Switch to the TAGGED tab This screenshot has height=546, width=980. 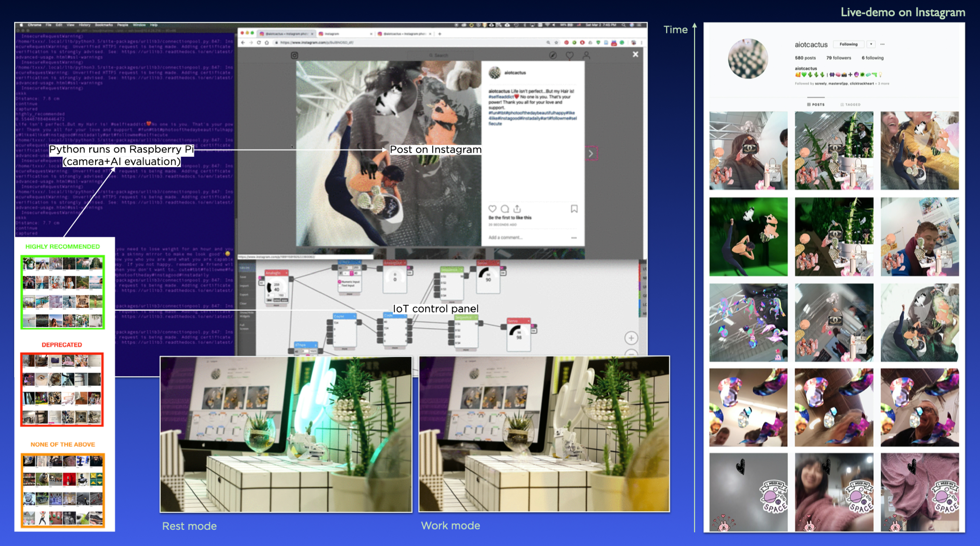850,104
